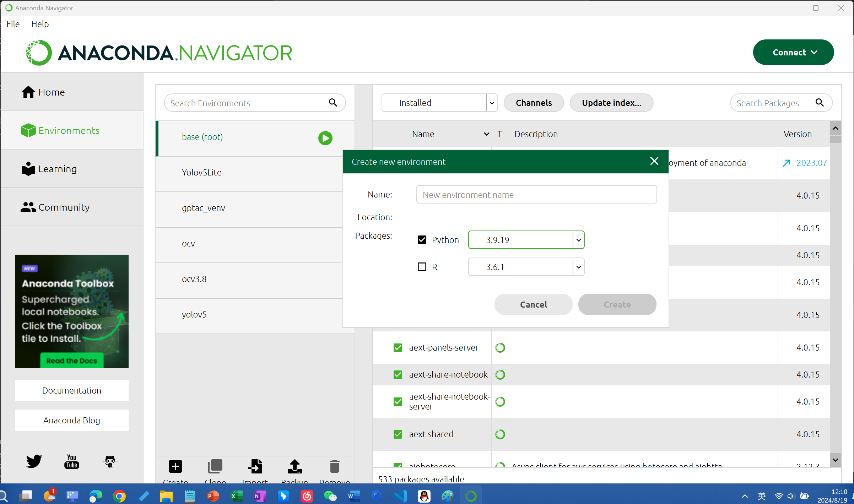Click the status circle icon for aext-share-notebook
This screenshot has width=854, height=504.
click(x=500, y=375)
